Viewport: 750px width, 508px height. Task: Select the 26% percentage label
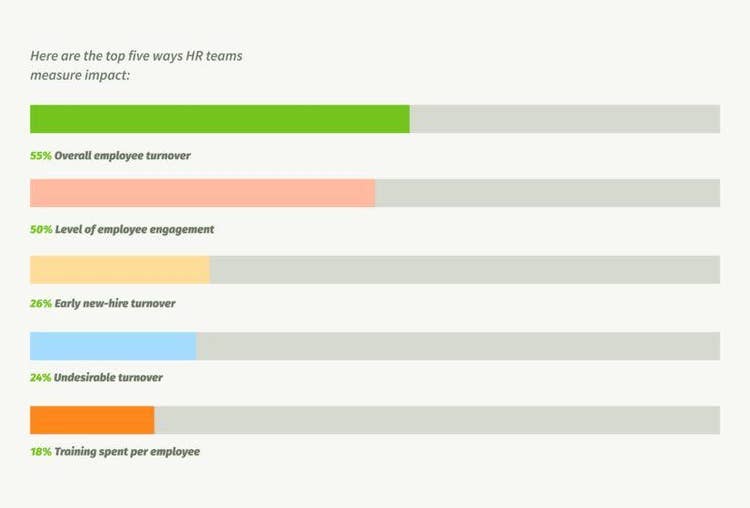[x=41, y=303]
